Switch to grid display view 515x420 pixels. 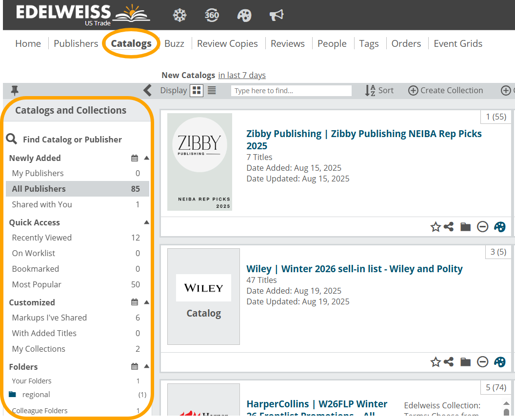click(x=197, y=90)
